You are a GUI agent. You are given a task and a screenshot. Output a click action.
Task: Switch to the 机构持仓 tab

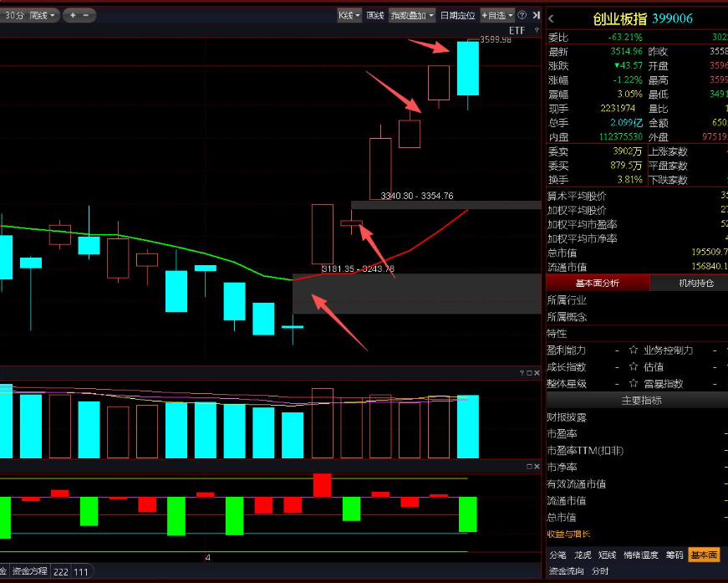(x=689, y=283)
